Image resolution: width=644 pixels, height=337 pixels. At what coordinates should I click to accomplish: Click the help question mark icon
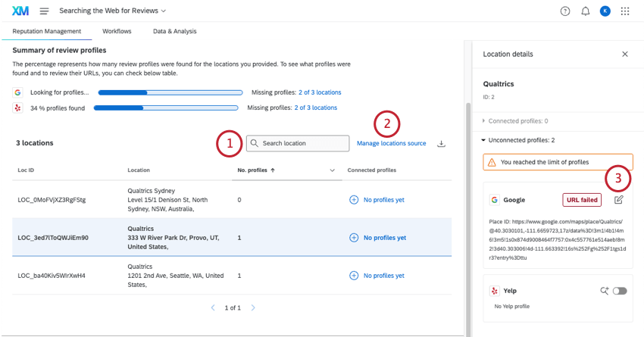pyautogui.click(x=564, y=11)
